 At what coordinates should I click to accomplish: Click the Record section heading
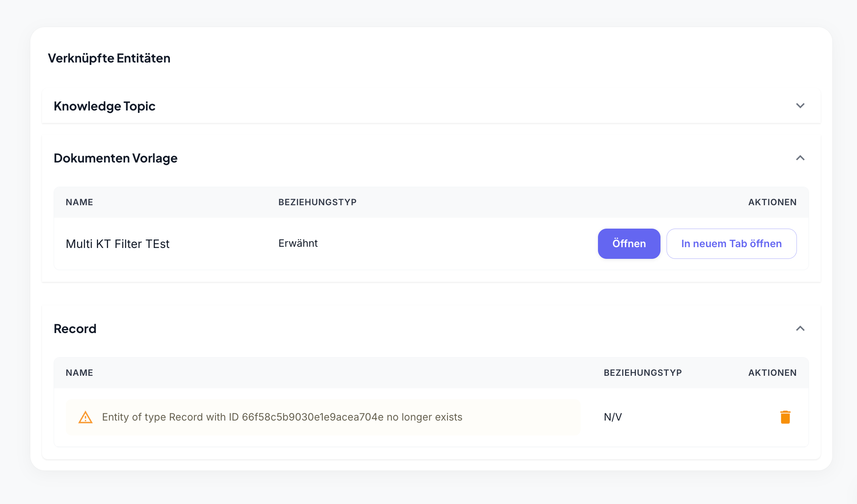click(75, 329)
